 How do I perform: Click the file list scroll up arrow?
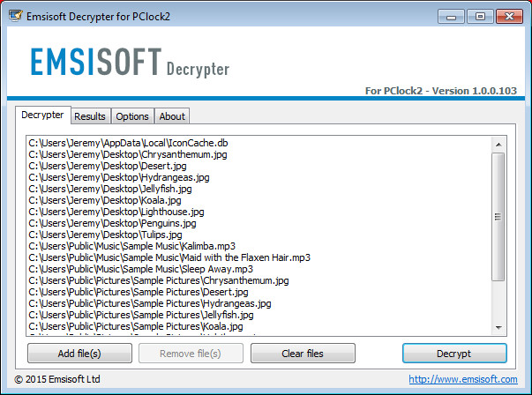pyautogui.click(x=498, y=145)
